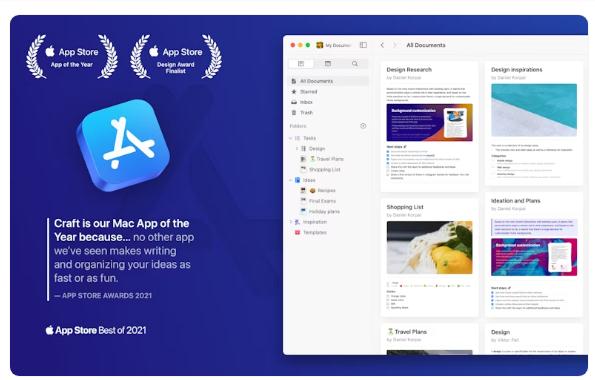Screen dimensions: 595x380
Task: Click the star icon next to Starred
Action: point(294,91)
